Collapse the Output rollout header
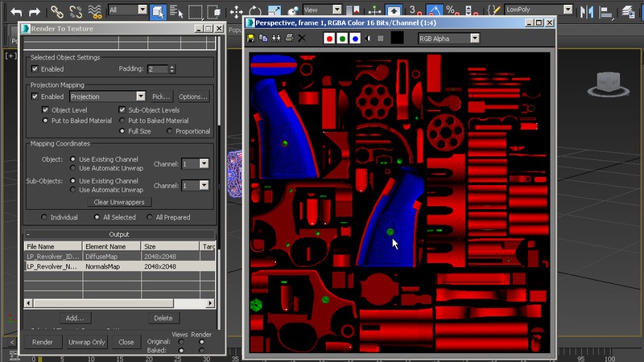The height and width of the screenshot is (362, 644). tap(119, 234)
